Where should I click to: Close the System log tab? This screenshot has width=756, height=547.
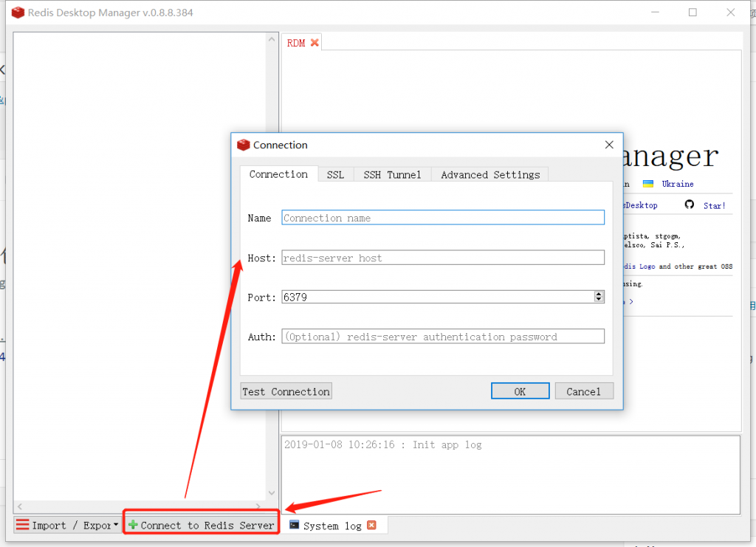tap(371, 525)
